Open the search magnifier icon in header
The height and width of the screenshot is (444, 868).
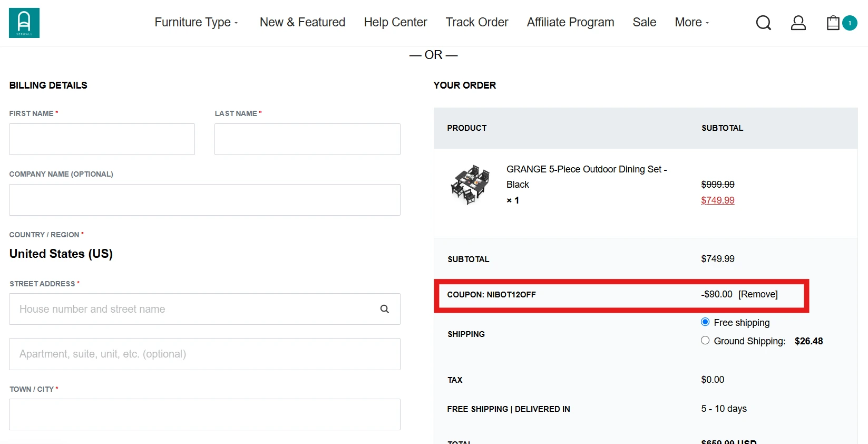[x=763, y=23]
